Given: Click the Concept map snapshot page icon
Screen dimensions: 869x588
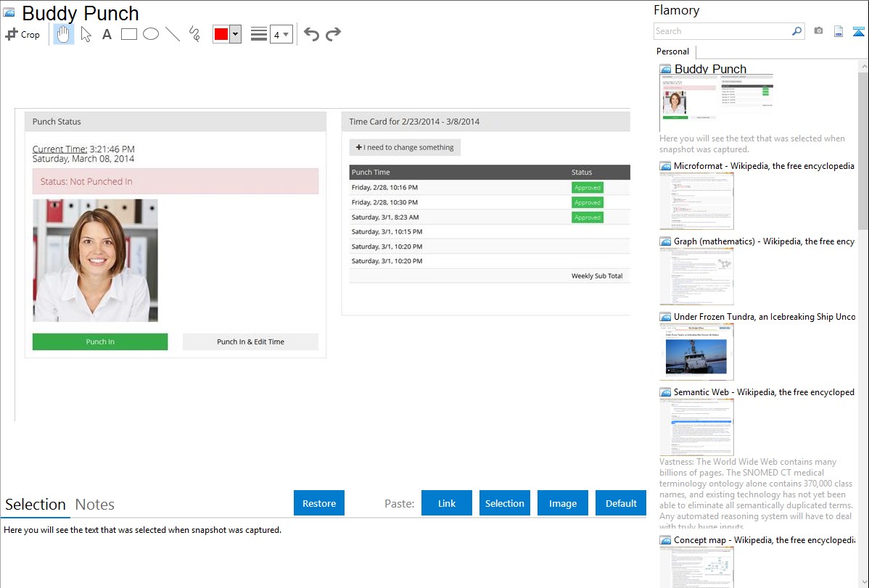Looking at the screenshot, I should (665, 539).
